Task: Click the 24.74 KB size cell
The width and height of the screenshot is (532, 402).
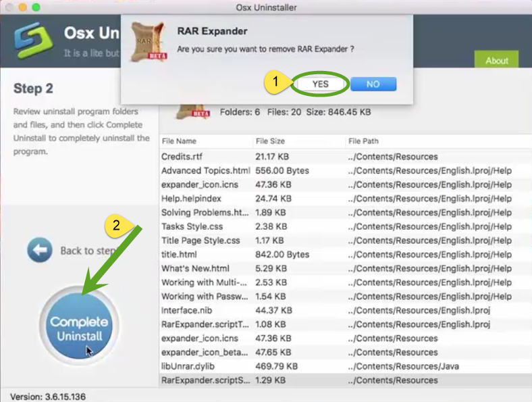Action: pyautogui.click(x=273, y=198)
